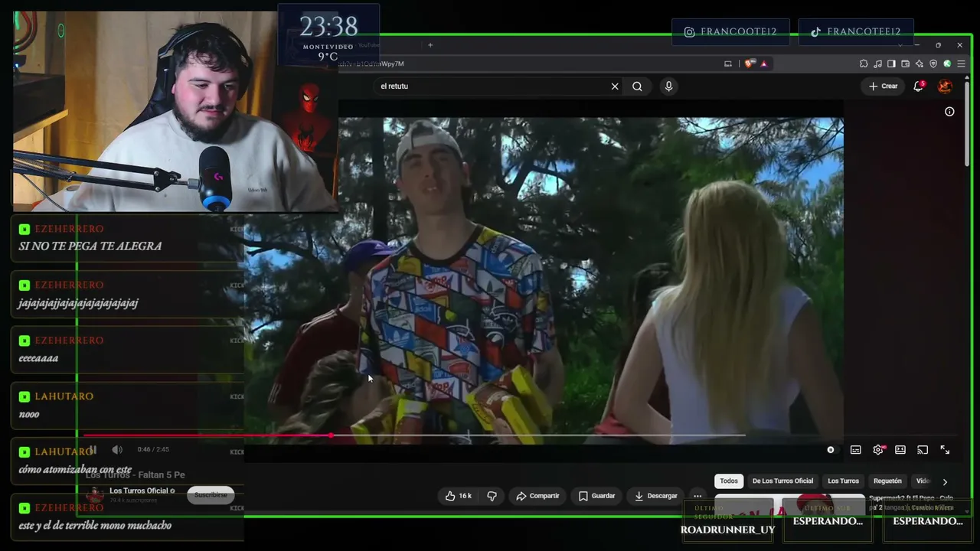
Task: Open the browser hamburger menu
Action: pyautogui.click(x=961, y=64)
